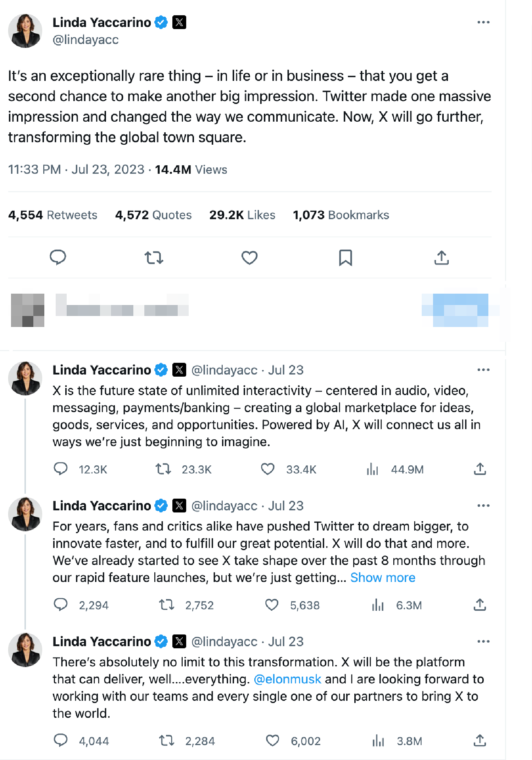Image resolution: width=532 pixels, height=760 pixels.
Task: Share the reply mentioning @elonmusk
Action: pyautogui.click(x=480, y=740)
